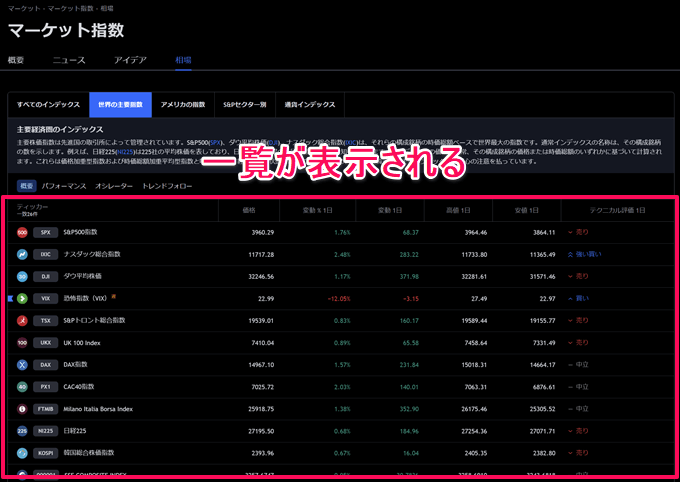This screenshot has height=482, width=680.
Task: Switch to アメリカの指数 tab
Action: pos(183,105)
